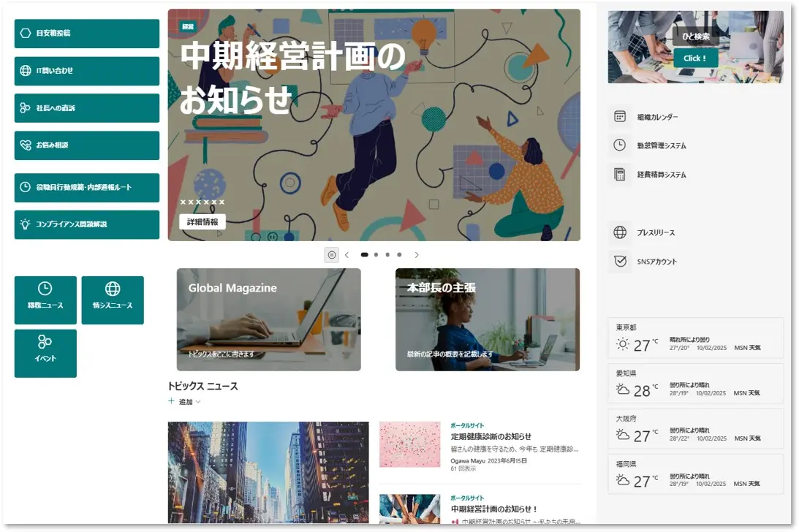
Task: Open the 組織カレンダー calendar icon
Action: pyautogui.click(x=620, y=117)
